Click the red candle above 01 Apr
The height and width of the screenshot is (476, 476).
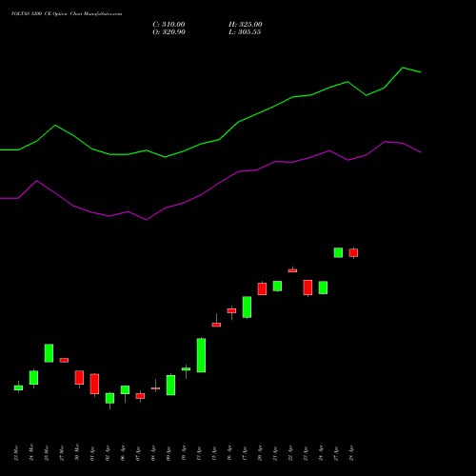point(94,384)
